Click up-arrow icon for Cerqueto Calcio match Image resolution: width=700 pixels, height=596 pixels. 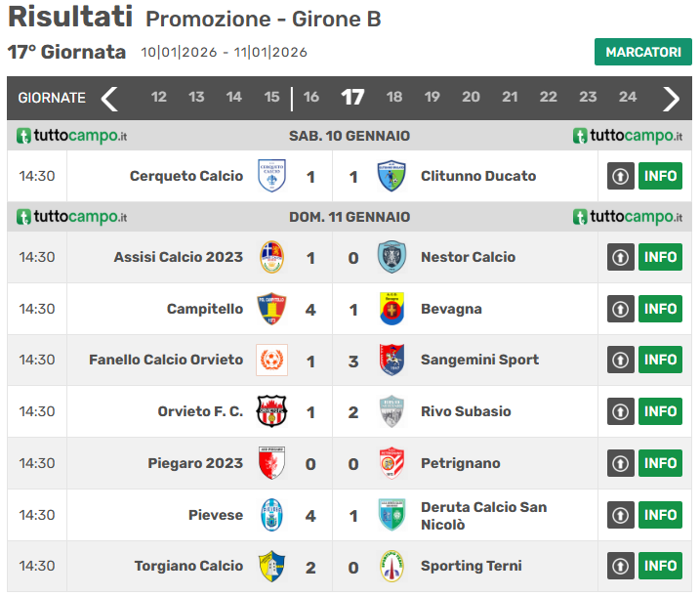[621, 176]
